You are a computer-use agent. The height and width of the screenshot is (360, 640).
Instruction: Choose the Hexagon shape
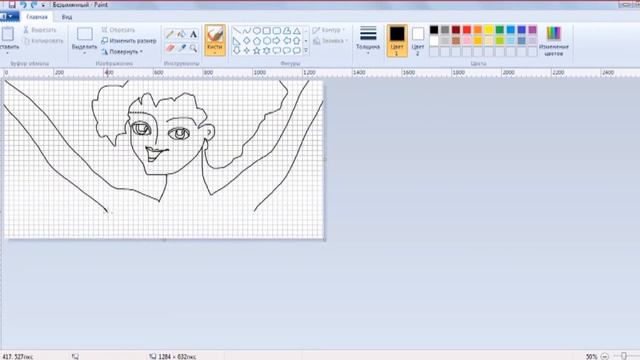pos(267,41)
